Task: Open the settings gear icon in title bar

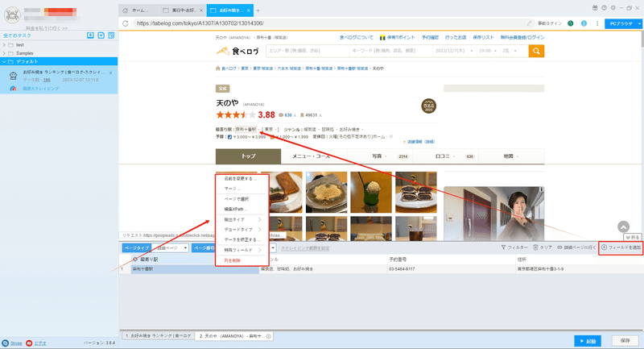Action: (x=613, y=8)
